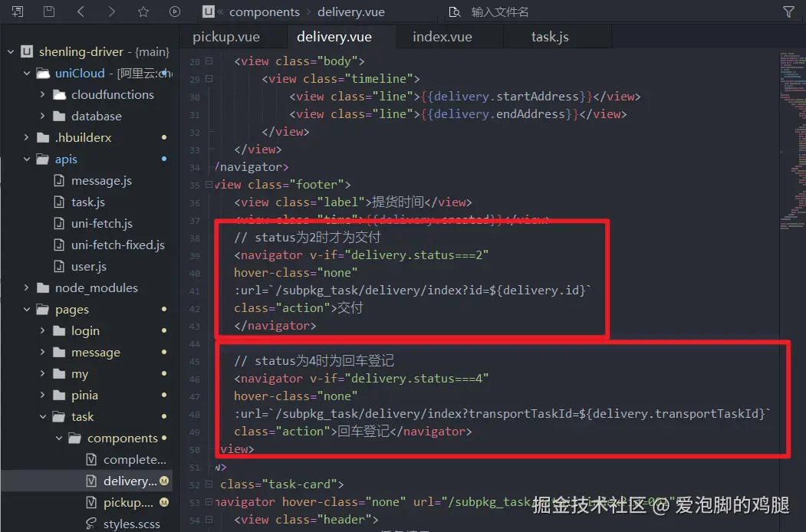Screen dimensions: 806x532
Task: Expand the message folder chevron
Action: [x=43, y=352]
